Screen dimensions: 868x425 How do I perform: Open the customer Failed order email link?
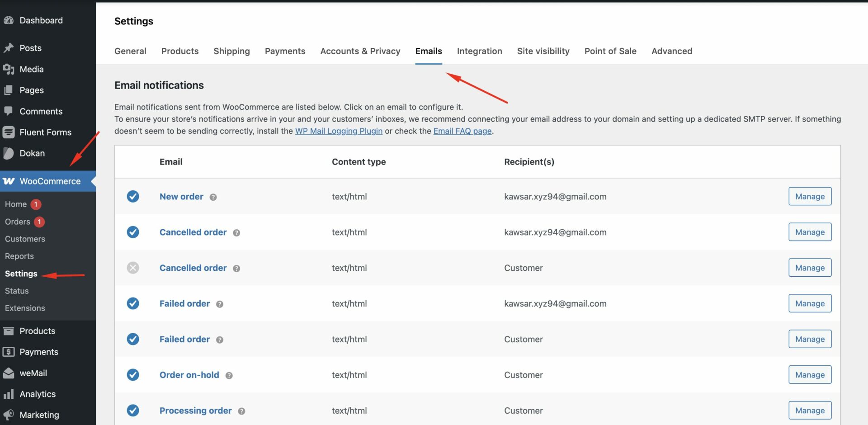coord(184,339)
